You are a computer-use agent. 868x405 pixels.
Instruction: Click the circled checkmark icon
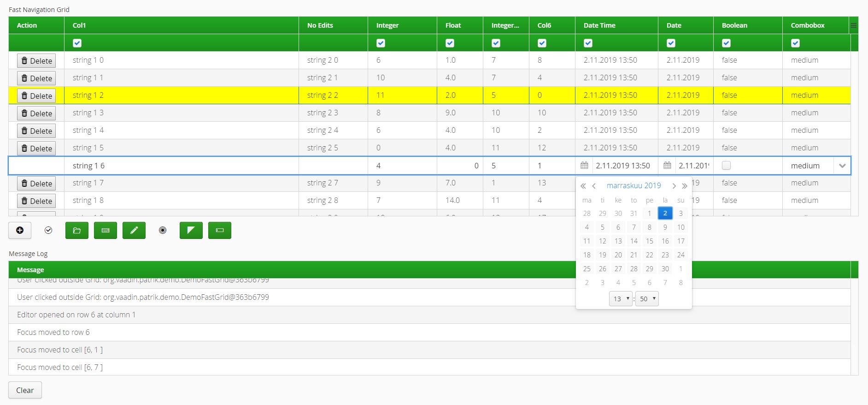click(48, 230)
